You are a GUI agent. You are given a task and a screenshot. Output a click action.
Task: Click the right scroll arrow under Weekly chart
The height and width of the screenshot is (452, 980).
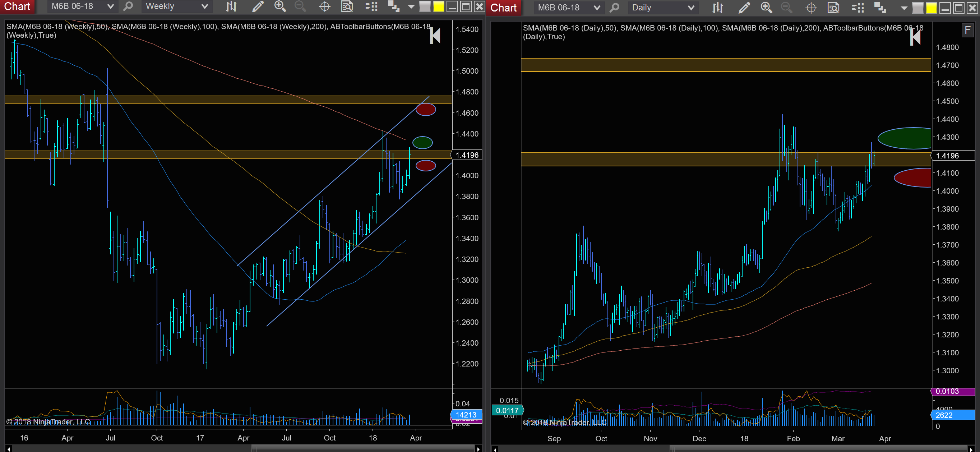pyautogui.click(x=478, y=449)
